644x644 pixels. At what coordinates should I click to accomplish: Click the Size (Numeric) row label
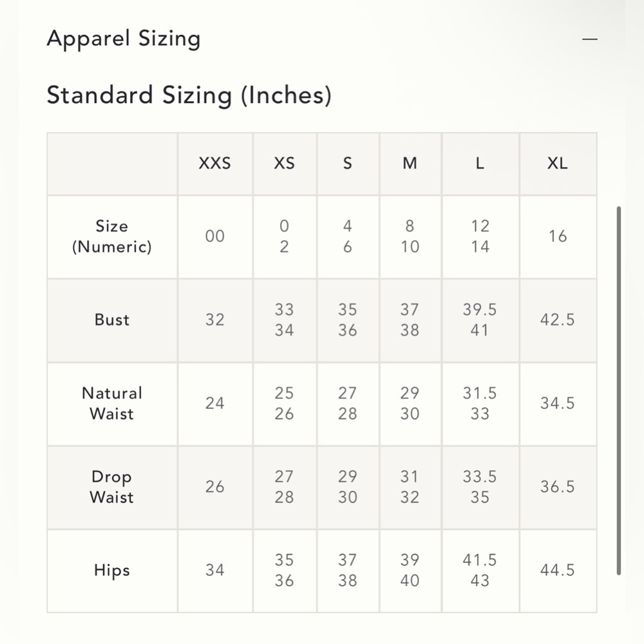(111, 236)
